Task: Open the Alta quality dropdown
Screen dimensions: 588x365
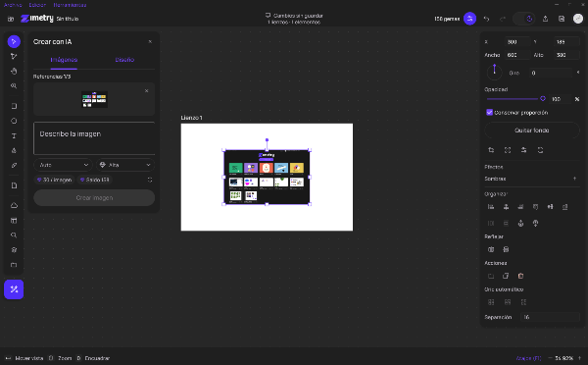Action: point(125,165)
